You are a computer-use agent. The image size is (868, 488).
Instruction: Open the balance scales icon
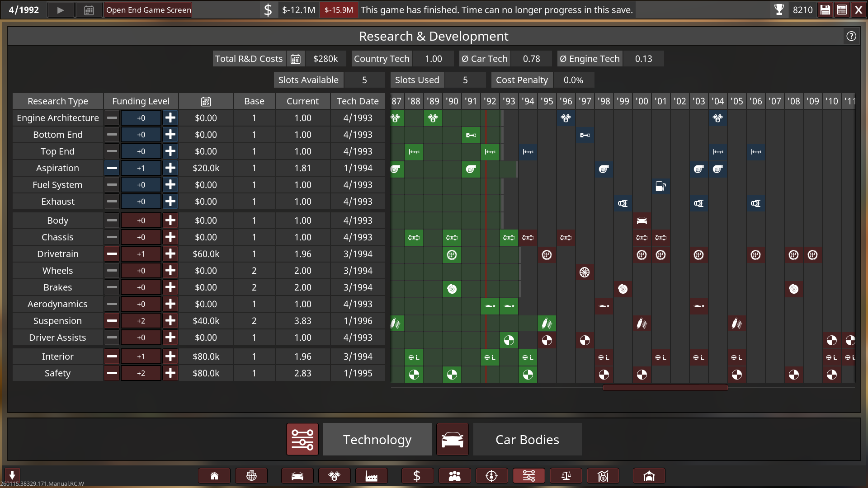click(566, 476)
